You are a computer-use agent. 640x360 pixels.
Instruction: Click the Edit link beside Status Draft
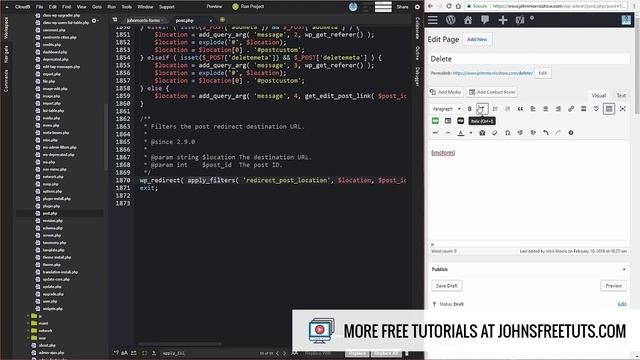pyautogui.click(x=622, y=304)
